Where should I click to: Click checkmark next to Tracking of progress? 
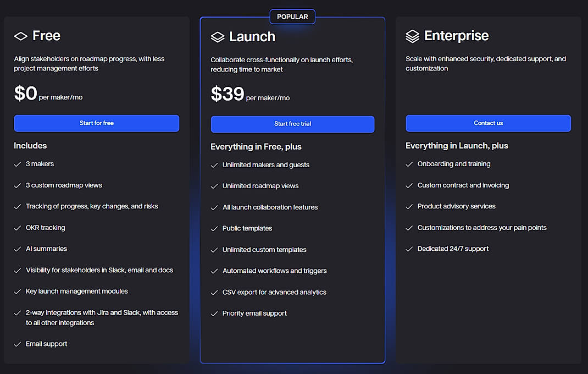[17, 207]
